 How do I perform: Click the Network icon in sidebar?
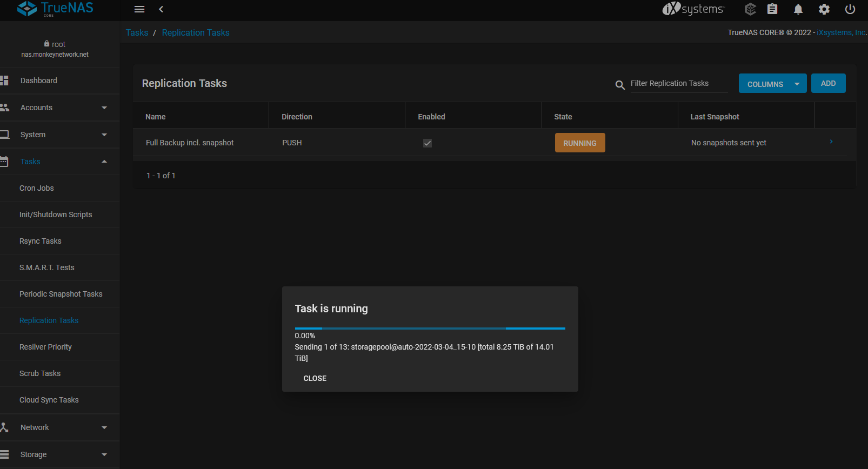4,427
